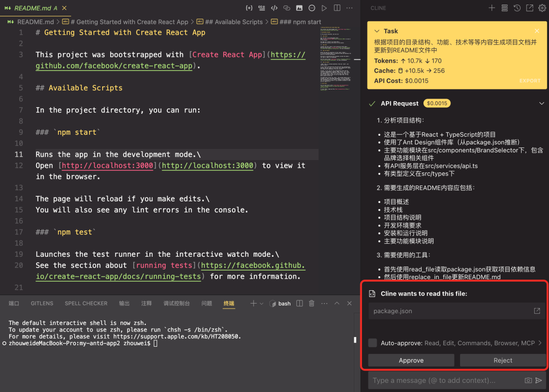
Task: Kill terminal with the trash icon
Action: coord(312,304)
